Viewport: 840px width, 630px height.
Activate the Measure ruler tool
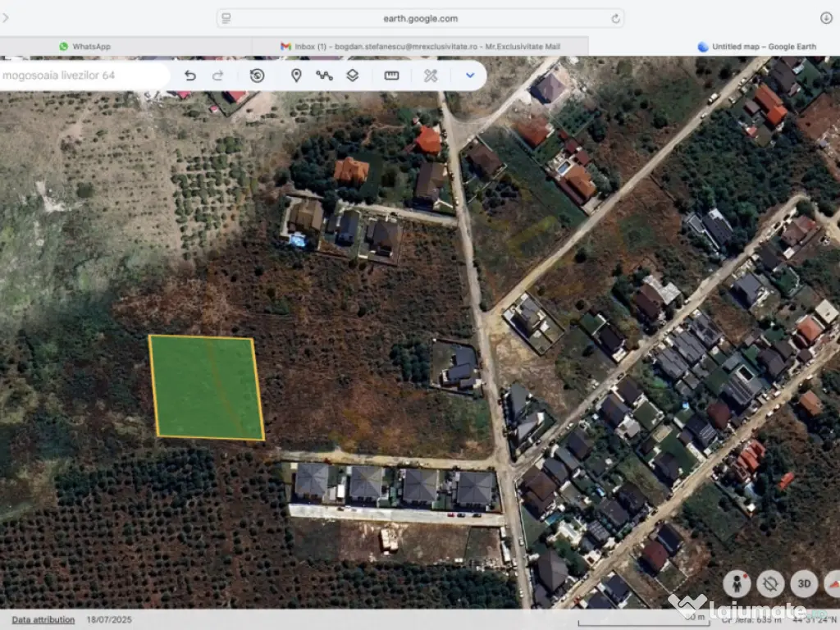391,75
